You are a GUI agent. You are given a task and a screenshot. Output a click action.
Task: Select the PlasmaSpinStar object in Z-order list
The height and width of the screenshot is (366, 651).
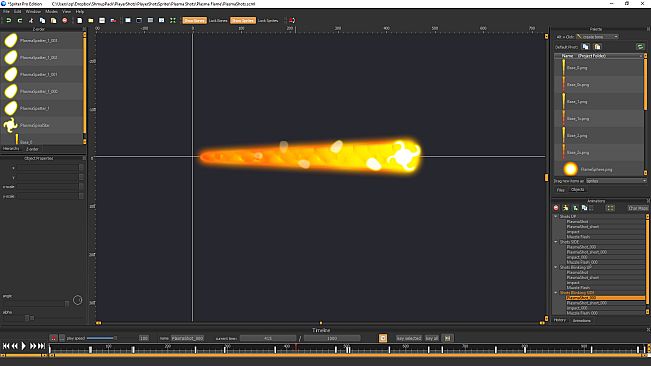[42, 125]
